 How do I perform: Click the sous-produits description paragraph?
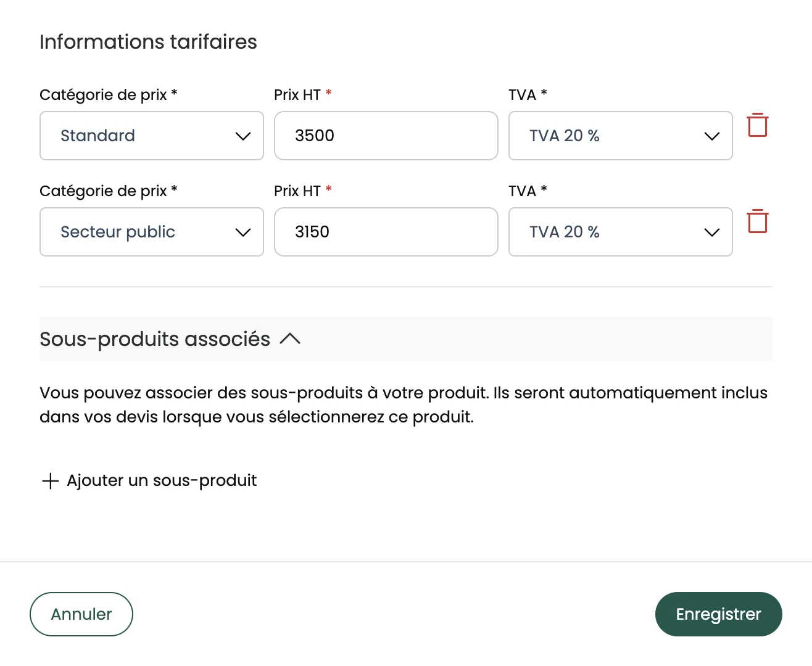404,405
